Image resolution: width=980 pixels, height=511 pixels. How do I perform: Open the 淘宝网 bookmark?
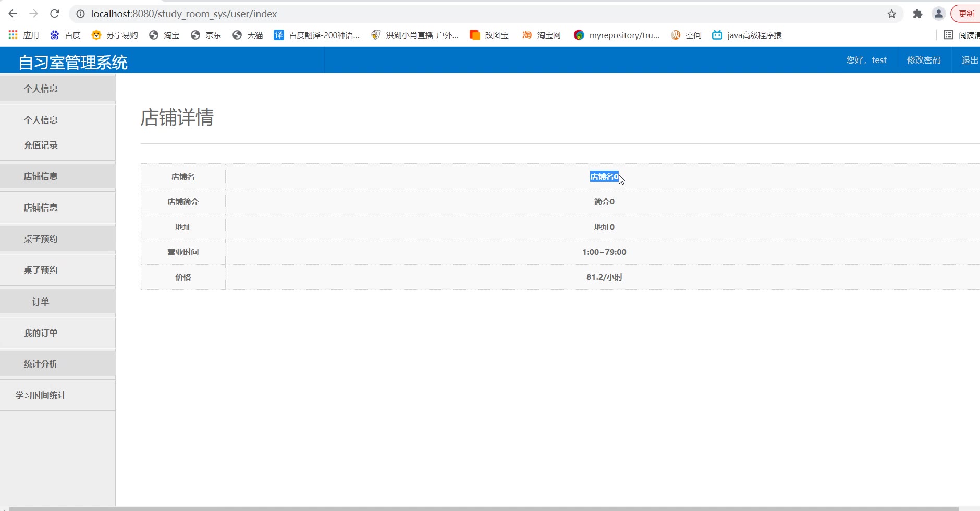[542, 35]
